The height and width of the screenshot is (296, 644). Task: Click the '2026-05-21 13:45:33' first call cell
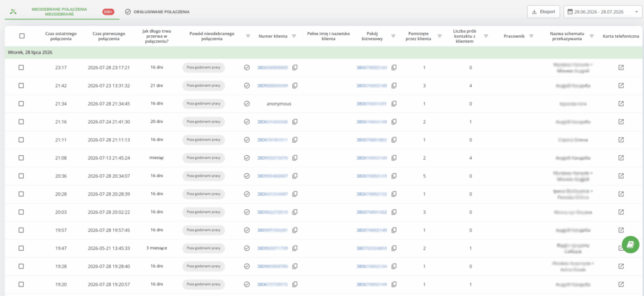click(109, 248)
